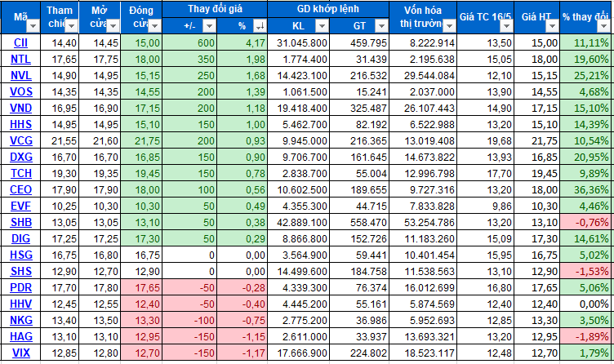Open the Mở cửa filter dropdown

coord(113,26)
